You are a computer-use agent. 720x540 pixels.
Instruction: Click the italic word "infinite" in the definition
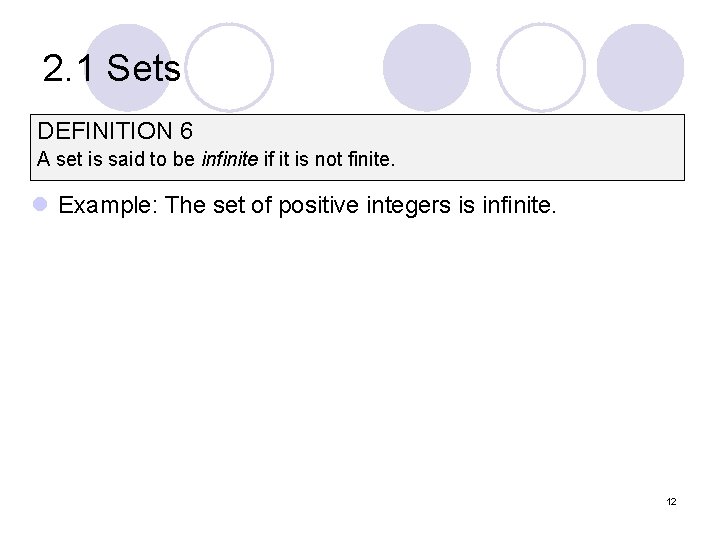coord(230,159)
